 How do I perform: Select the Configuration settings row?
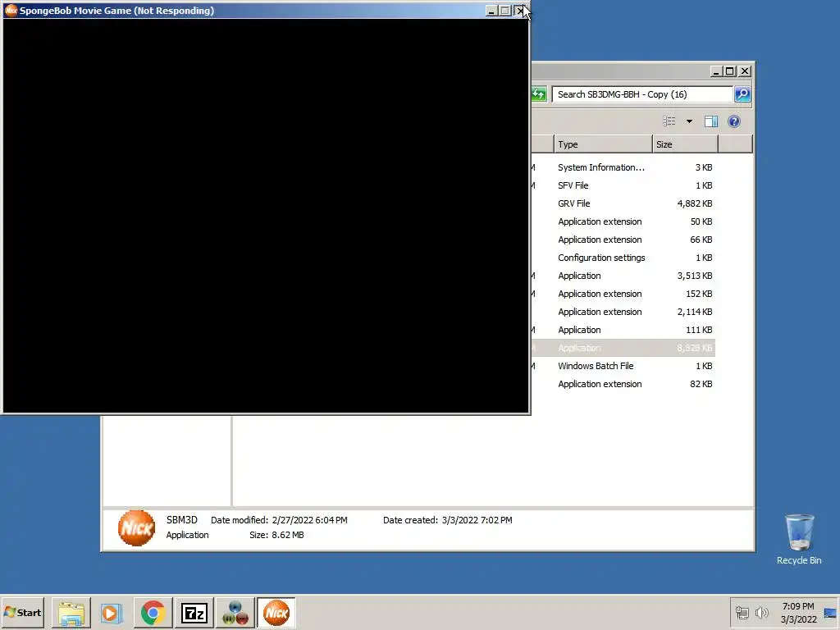click(x=623, y=258)
